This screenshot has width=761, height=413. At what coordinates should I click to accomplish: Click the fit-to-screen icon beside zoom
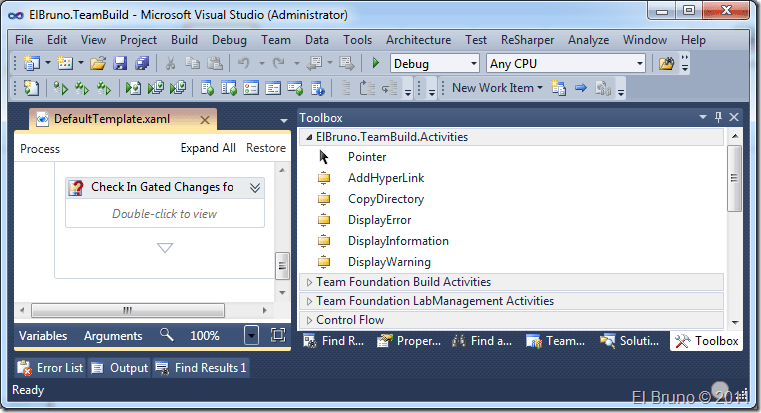(x=278, y=336)
